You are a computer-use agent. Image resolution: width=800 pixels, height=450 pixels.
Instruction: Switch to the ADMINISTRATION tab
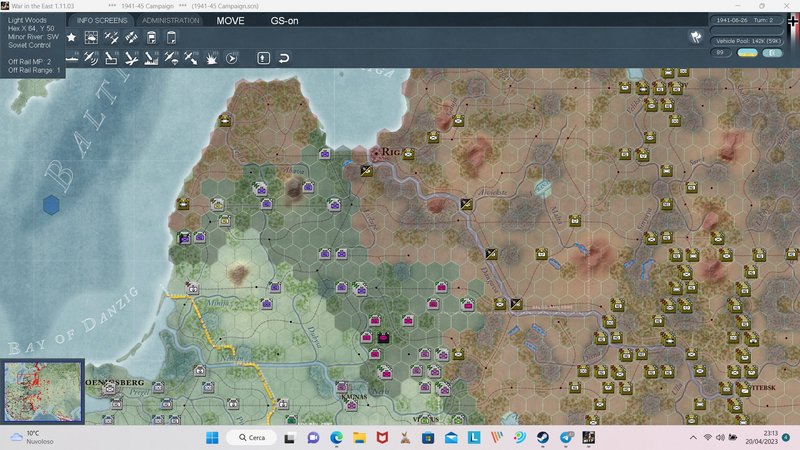[x=170, y=20]
